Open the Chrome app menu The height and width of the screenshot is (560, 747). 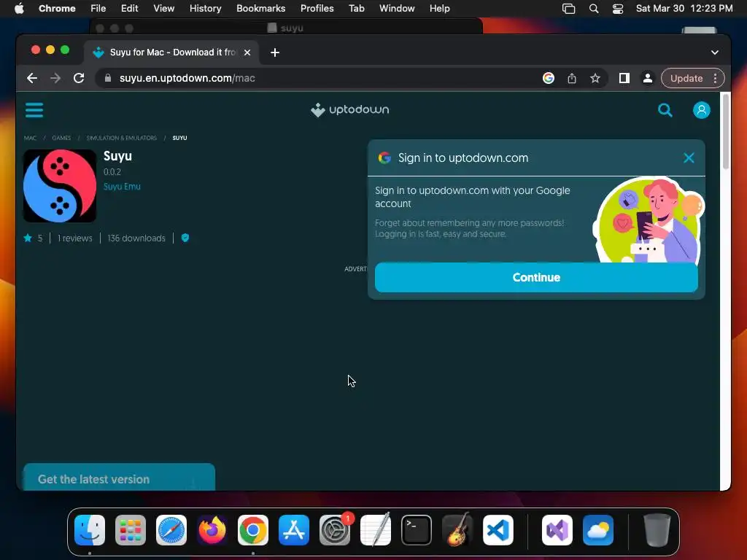[57, 8]
